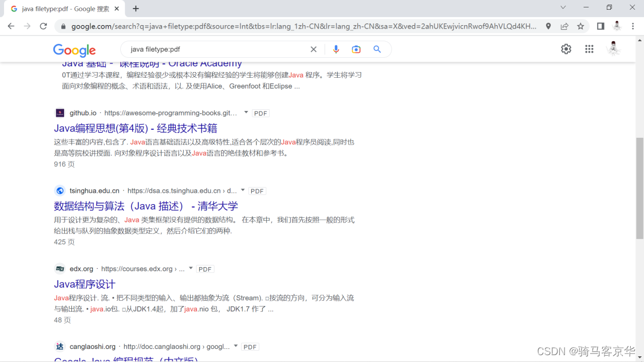Screen dimensions: 644x362
Task: Click the vertical page scrollbar thumb
Action: [639, 188]
